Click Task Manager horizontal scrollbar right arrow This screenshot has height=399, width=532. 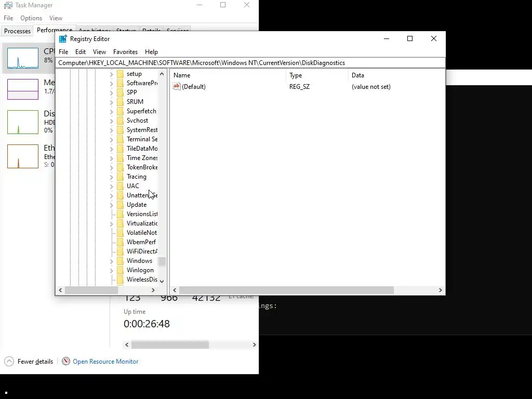254,345
